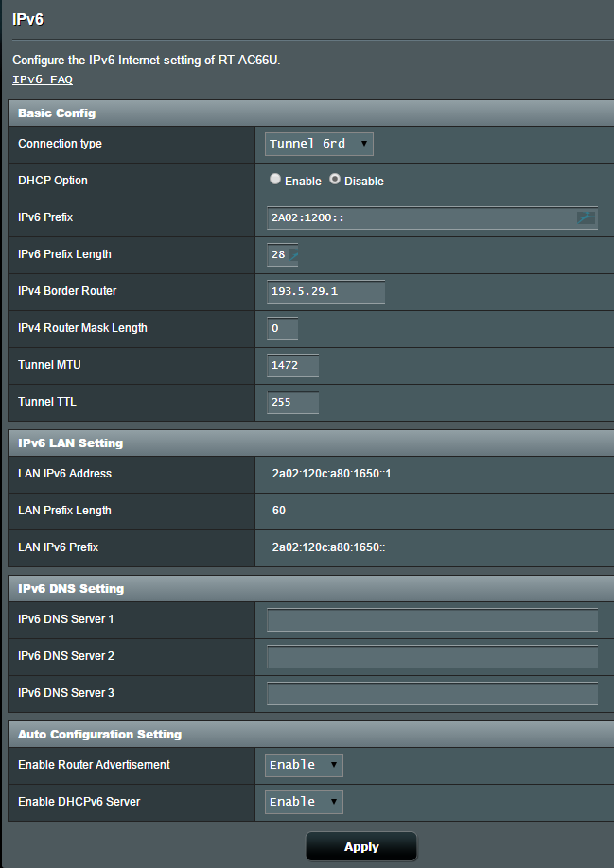Select the IPv6 Prefix Length value 28
614x868 pixels.
coord(280,254)
